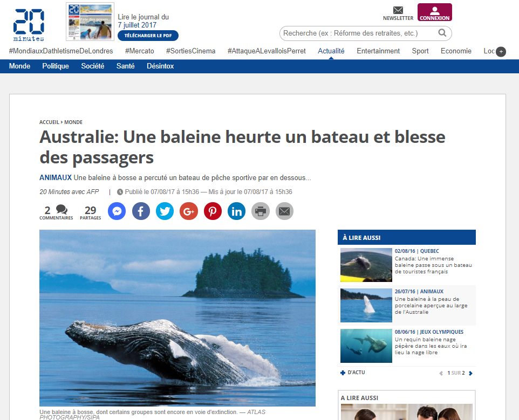Open the #Mercato trending link

click(x=139, y=51)
